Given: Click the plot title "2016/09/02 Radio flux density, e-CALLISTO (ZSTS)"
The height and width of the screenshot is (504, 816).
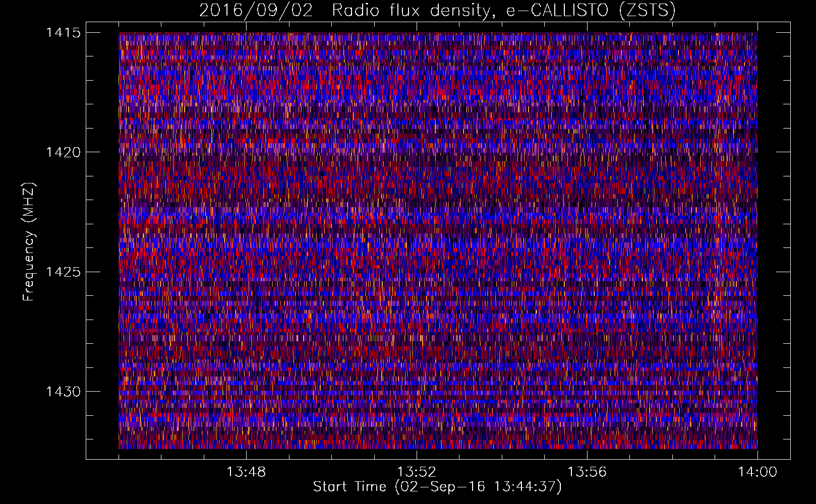Looking at the screenshot, I should pyautogui.click(x=437, y=11).
